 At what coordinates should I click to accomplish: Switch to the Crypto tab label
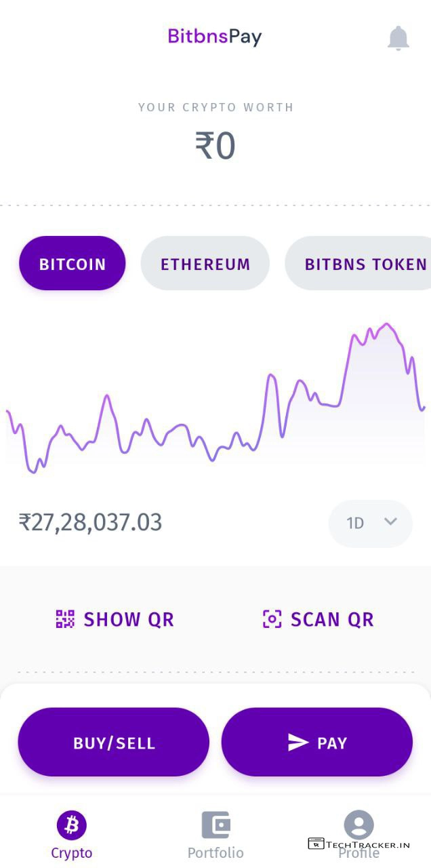pyautogui.click(x=72, y=853)
